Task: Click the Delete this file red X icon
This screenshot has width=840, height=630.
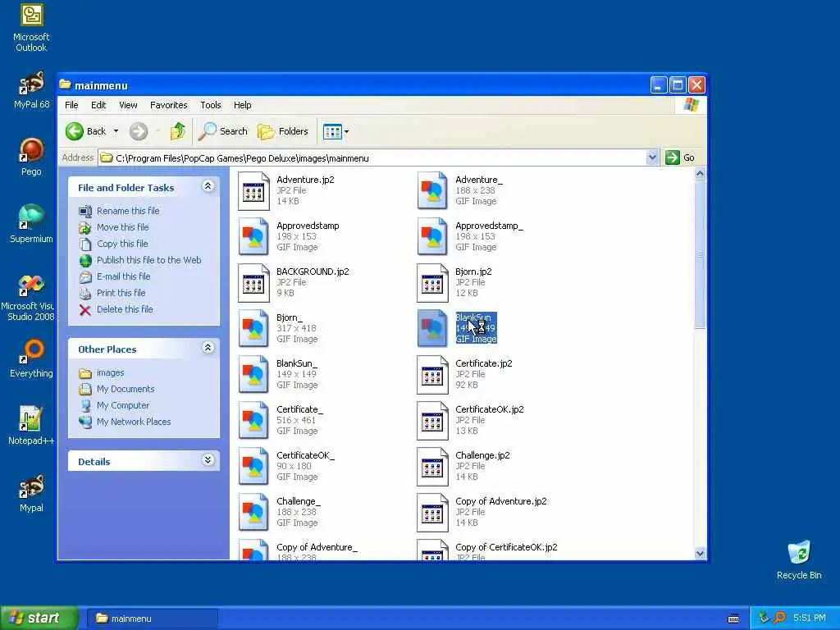Action: pos(84,309)
